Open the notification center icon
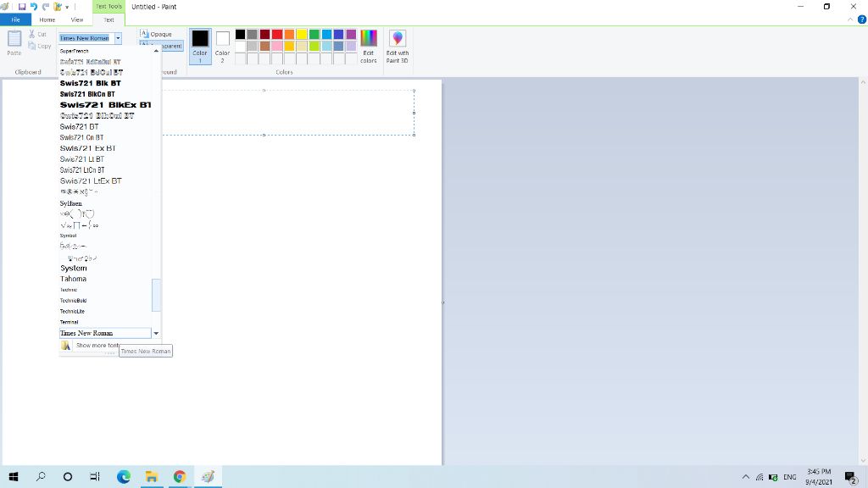This screenshot has width=868, height=488. 851,476
